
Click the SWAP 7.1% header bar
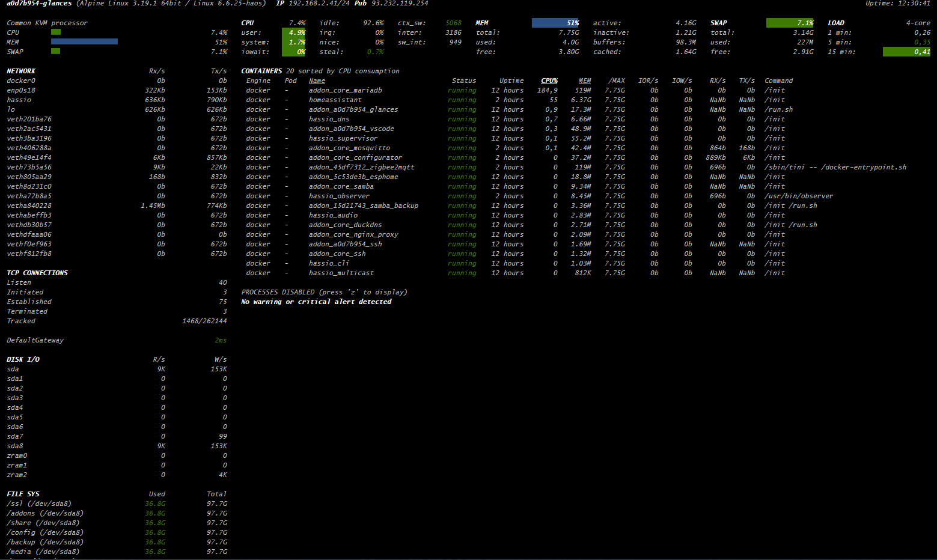(790, 23)
